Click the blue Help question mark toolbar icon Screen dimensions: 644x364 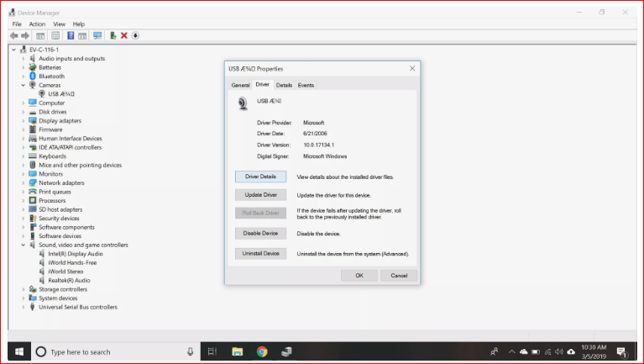pos(71,36)
